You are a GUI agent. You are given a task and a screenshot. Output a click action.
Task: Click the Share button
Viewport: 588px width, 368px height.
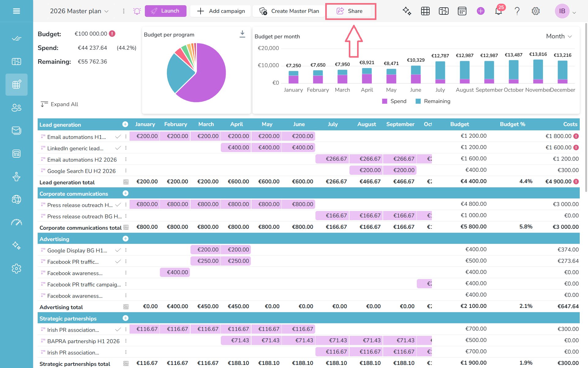pyautogui.click(x=349, y=11)
